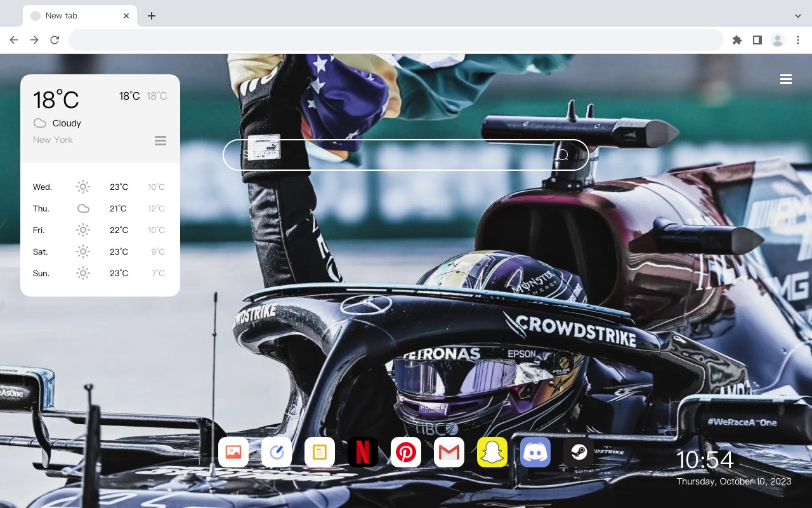Click the browser forward arrow

point(34,40)
